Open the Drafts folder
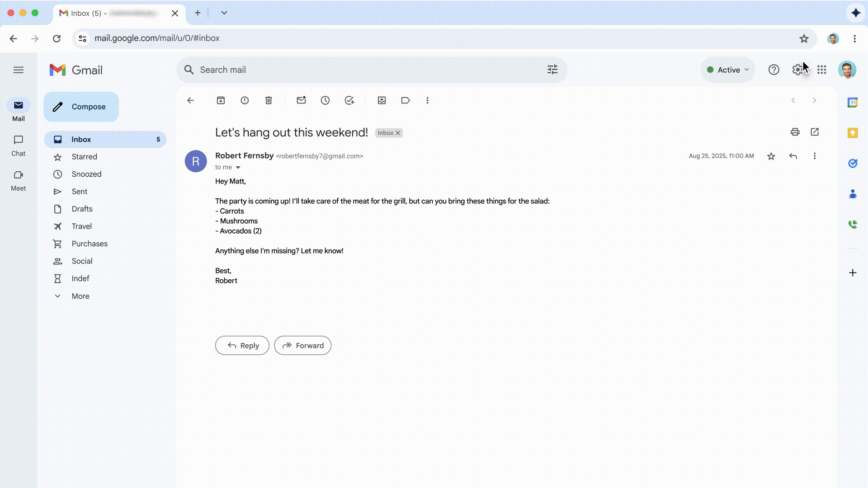868x488 pixels. click(x=83, y=209)
